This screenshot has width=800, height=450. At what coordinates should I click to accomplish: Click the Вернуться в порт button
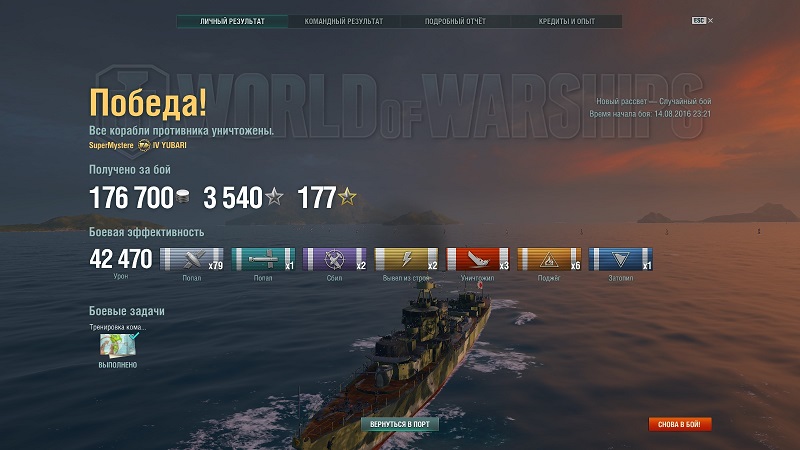[400, 424]
